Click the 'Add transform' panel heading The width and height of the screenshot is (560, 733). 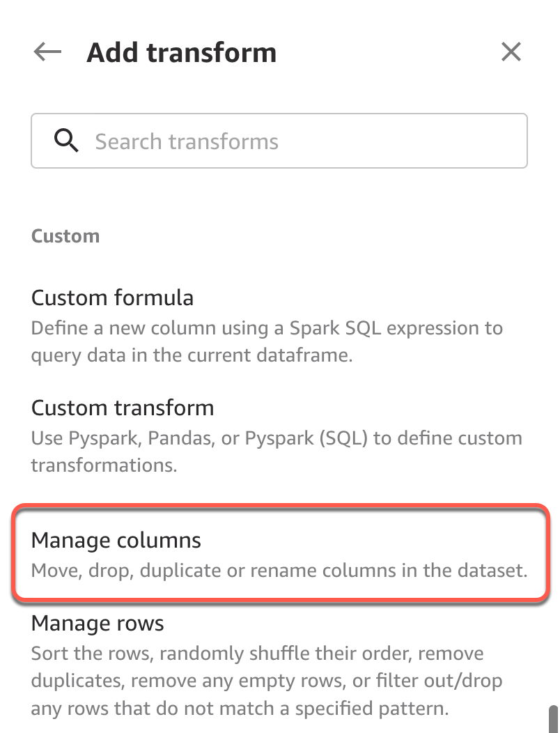(x=181, y=52)
